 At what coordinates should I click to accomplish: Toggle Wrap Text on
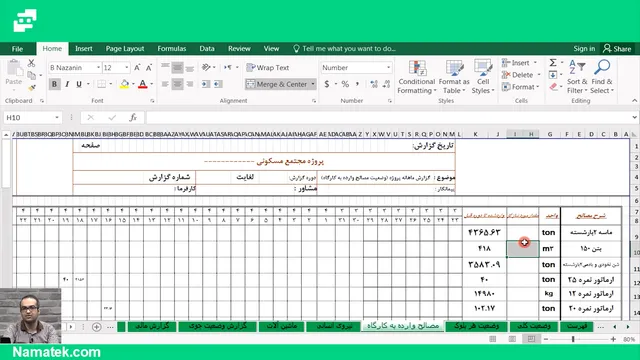[268, 68]
